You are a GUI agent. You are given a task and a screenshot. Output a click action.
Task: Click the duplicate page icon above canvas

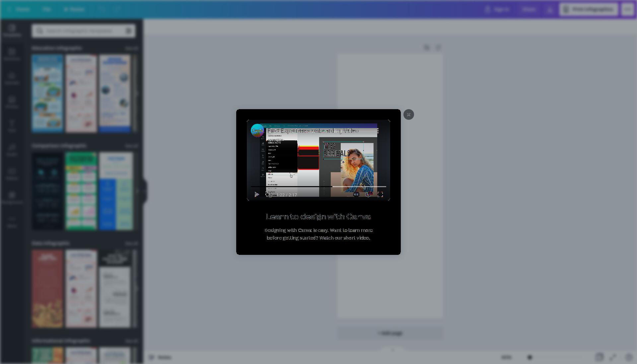pos(427,48)
